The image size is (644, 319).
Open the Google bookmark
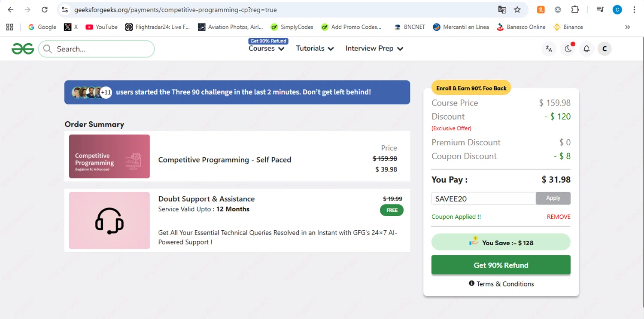[42, 27]
